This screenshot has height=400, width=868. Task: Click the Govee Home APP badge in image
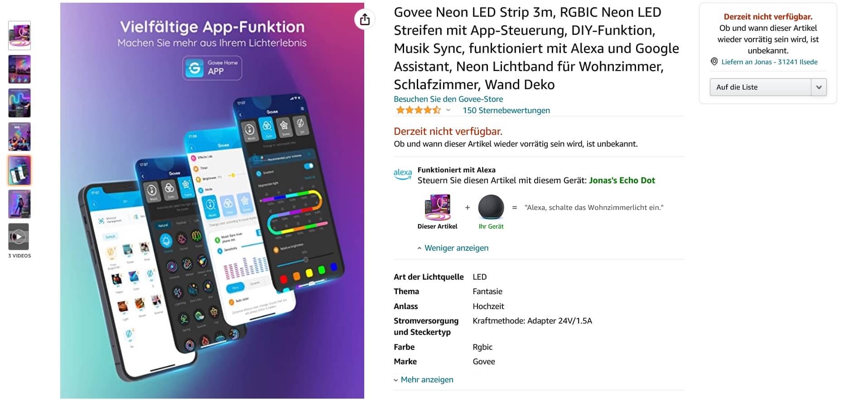click(212, 68)
